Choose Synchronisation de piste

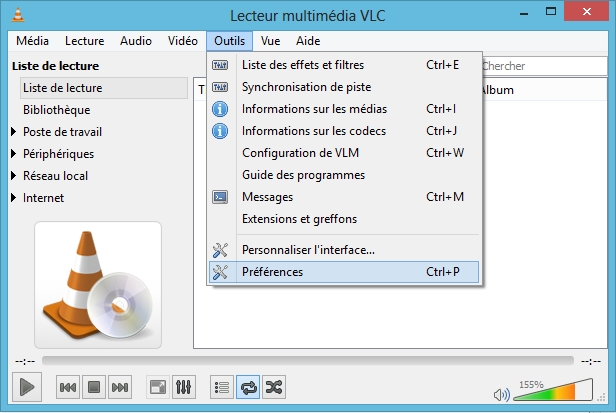(x=344, y=87)
